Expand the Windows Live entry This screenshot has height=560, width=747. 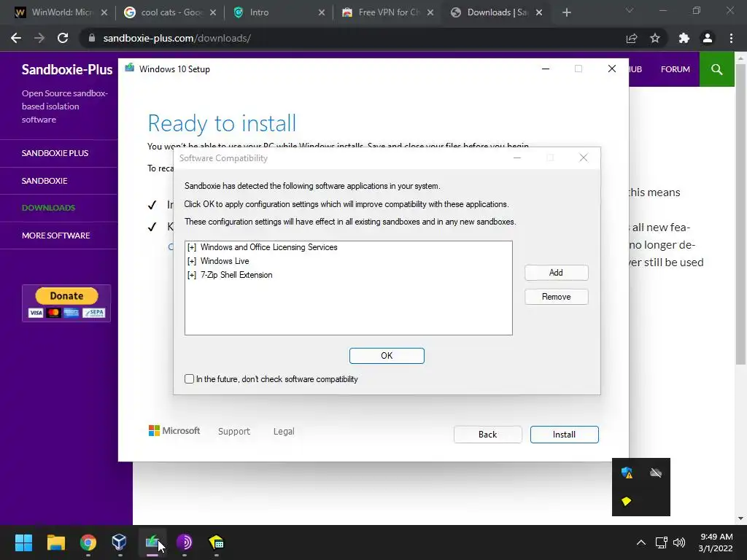192,261
